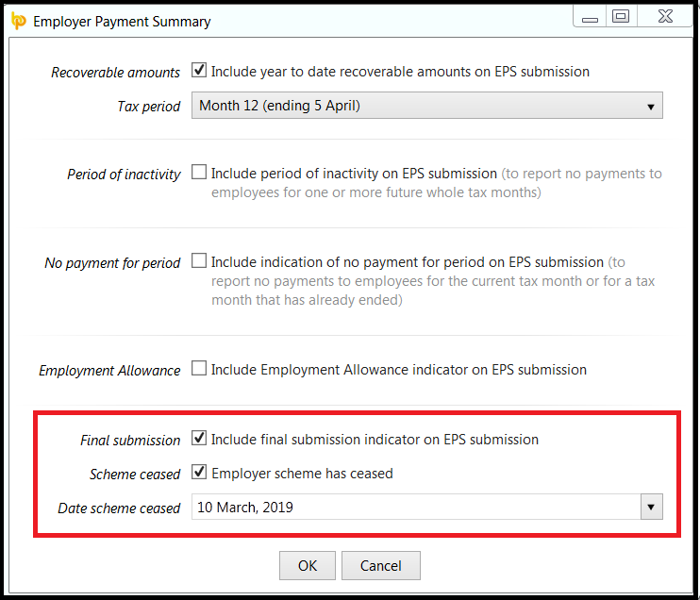
Task: Click the Include final submission indicator label
Action: tap(375, 440)
